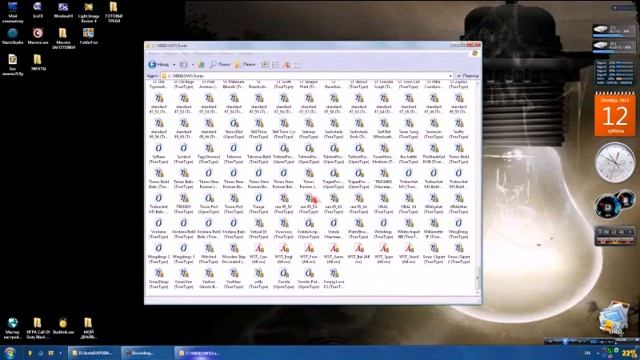The image size is (640, 360).
Task: Expand the address bar dropdown arrow
Action: tap(451, 76)
